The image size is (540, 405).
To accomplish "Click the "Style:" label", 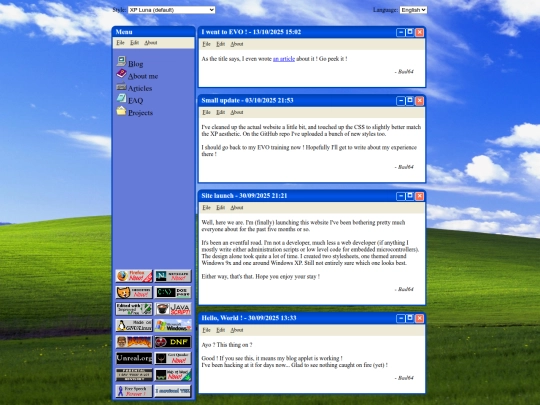I will [119, 10].
